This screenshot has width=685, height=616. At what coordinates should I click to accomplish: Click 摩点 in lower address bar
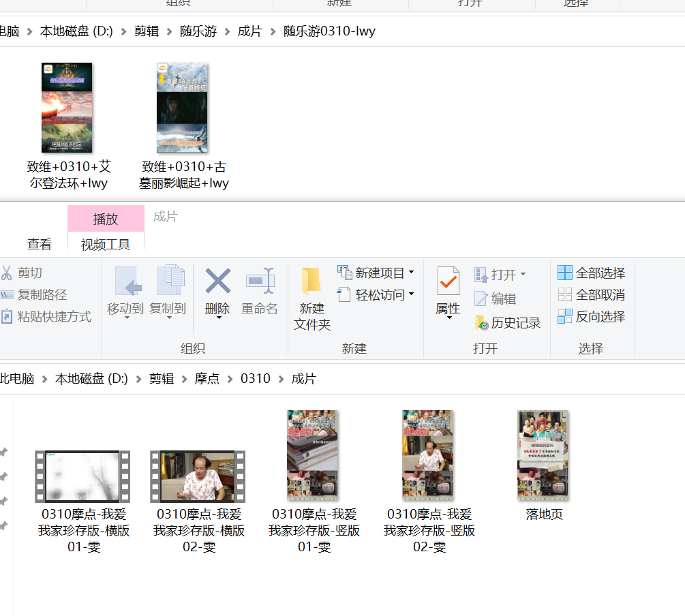[207, 378]
